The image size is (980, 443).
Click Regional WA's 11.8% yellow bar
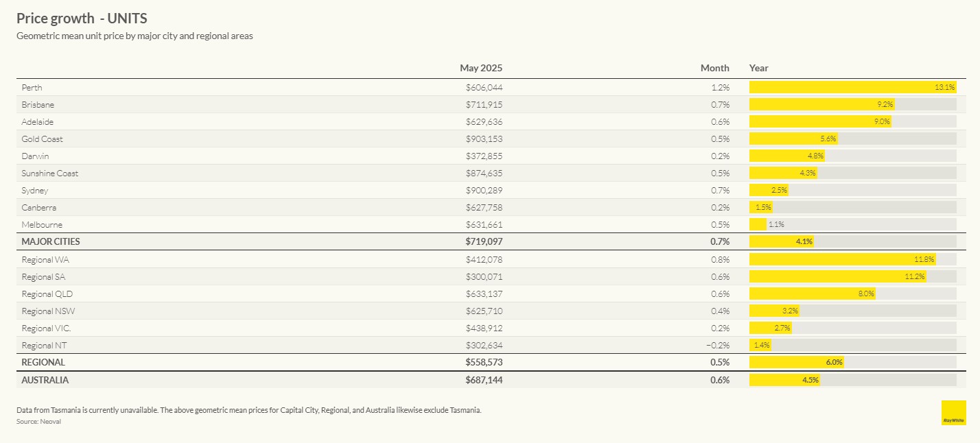pos(843,260)
